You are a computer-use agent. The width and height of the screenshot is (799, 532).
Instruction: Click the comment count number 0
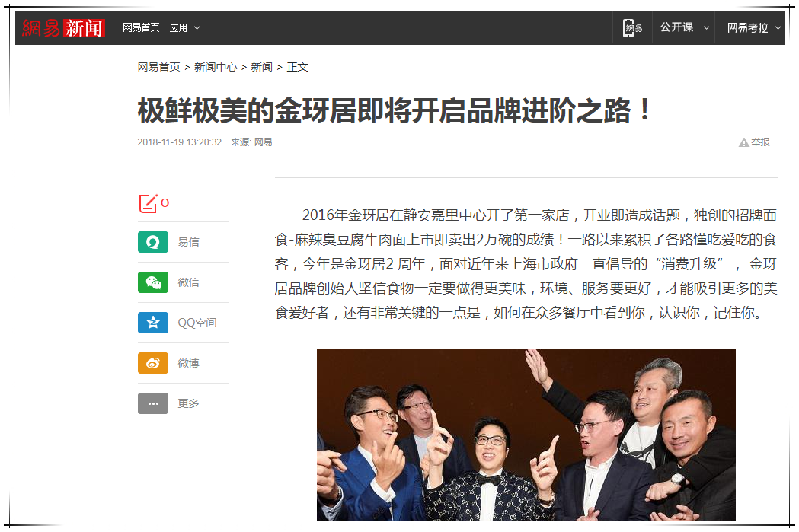[x=165, y=203]
